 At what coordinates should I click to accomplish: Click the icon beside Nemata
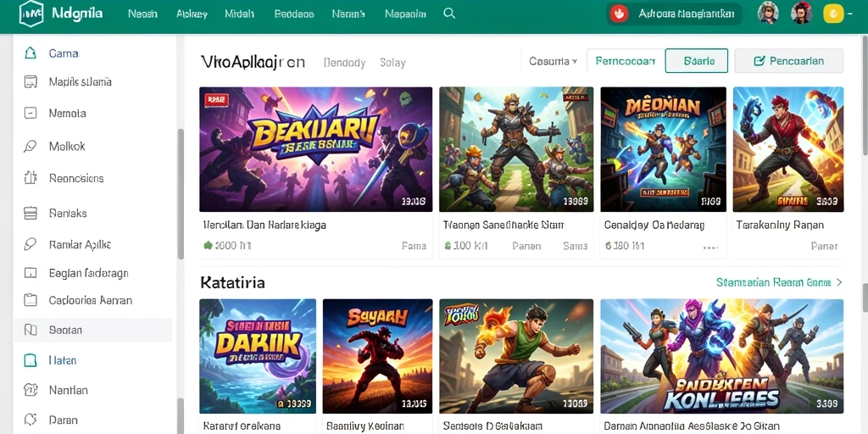pos(31,113)
